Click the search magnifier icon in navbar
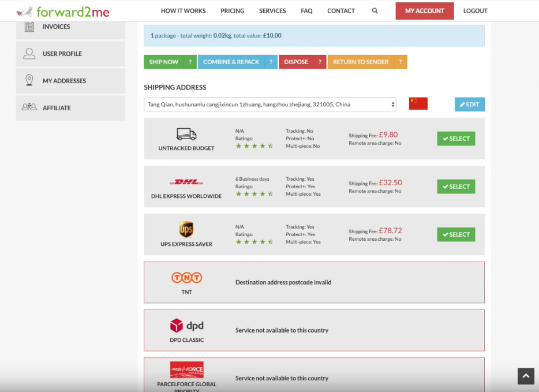Image resolution: width=539 pixels, height=392 pixels. pyautogui.click(x=375, y=11)
